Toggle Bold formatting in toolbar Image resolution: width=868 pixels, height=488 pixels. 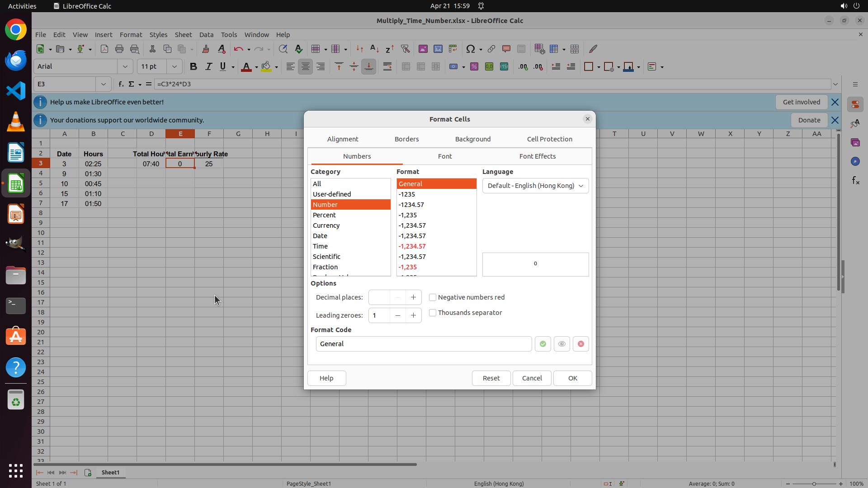coord(193,67)
